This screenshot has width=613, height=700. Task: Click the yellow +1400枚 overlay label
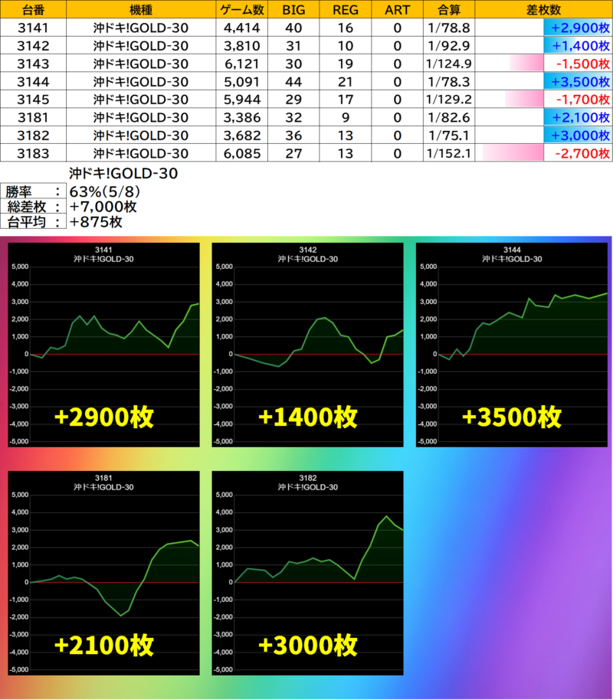pos(308,417)
